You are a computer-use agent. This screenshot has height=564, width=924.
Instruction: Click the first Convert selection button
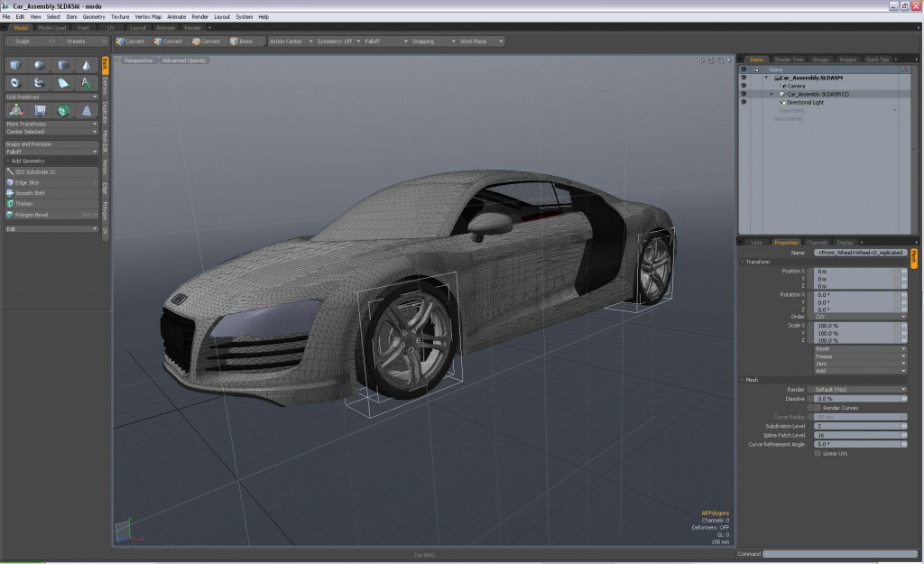pos(130,42)
